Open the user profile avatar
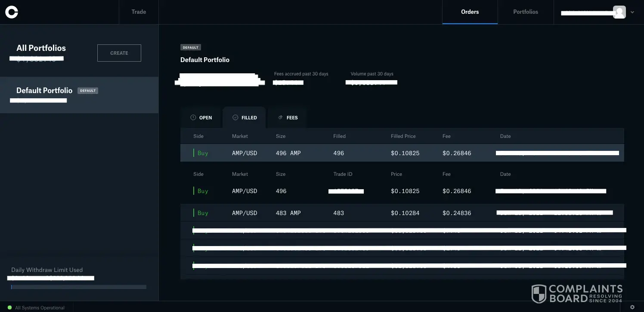The width and height of the screenshot is (644, 312). (619, 12)
